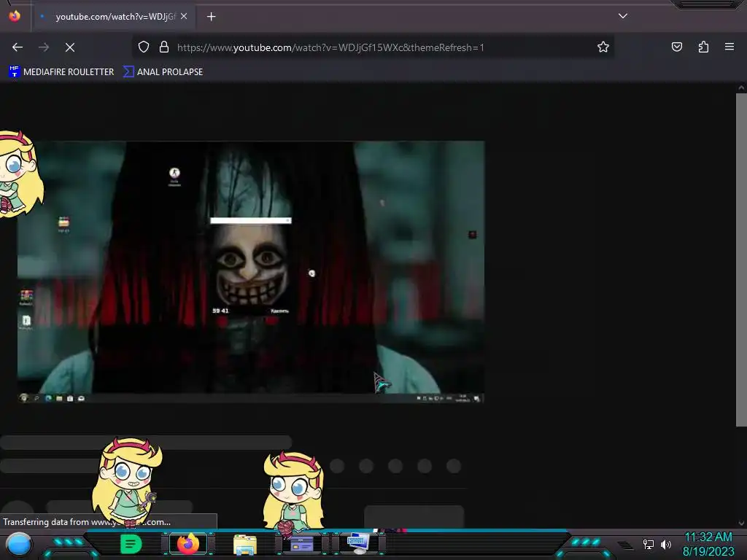Select the youtube.com/watch tab
747x560 pixels.
tap(115, 17)
